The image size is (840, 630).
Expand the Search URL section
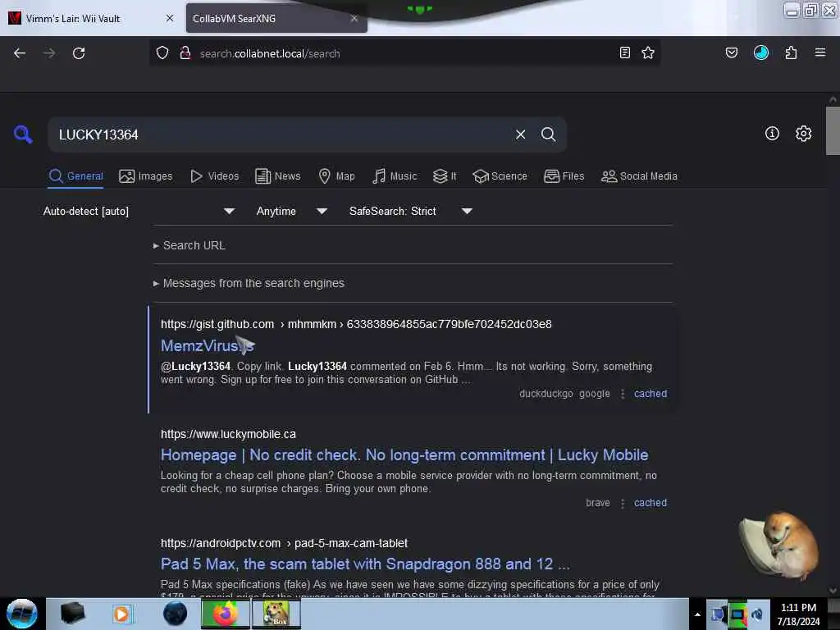189,245
